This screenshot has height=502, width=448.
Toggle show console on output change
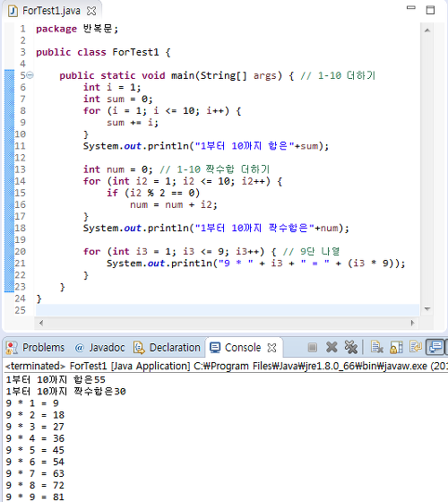[x=435, y=347]
